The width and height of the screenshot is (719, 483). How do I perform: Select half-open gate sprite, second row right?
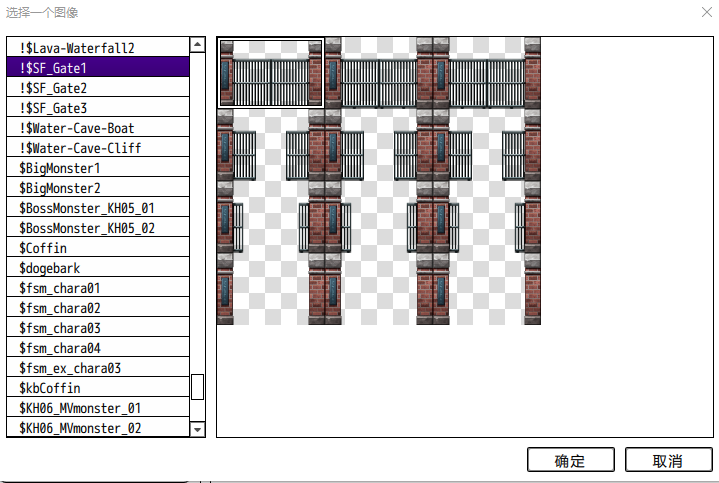coord(487,145)
